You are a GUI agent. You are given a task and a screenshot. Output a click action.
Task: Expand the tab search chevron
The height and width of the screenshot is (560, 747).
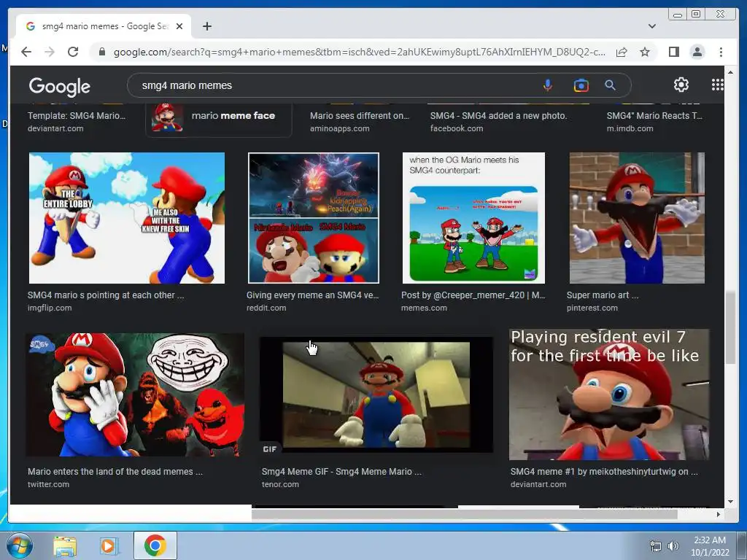[x=652, y=26]
